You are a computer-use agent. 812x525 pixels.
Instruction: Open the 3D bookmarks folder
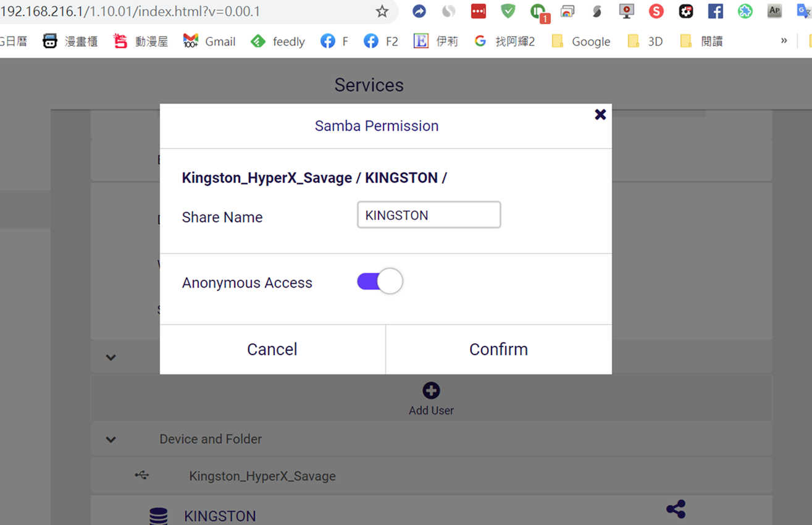click(645, 41)
